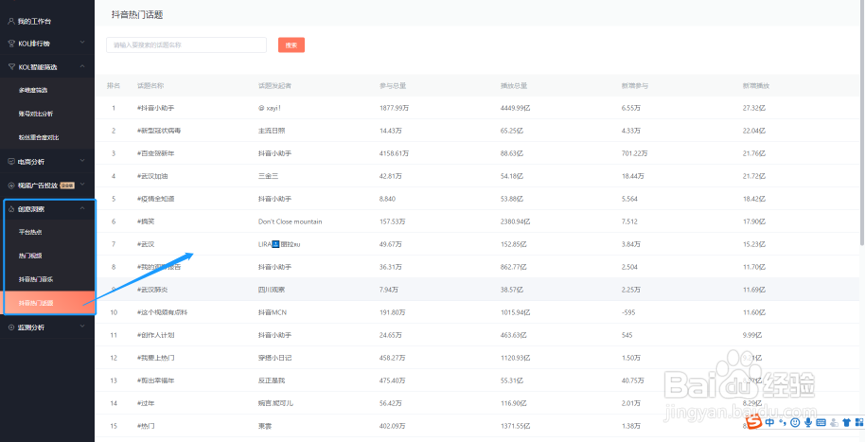Click the icon beside 监测分析
Viewport: 865px width, 442px height.
[11, 327]
